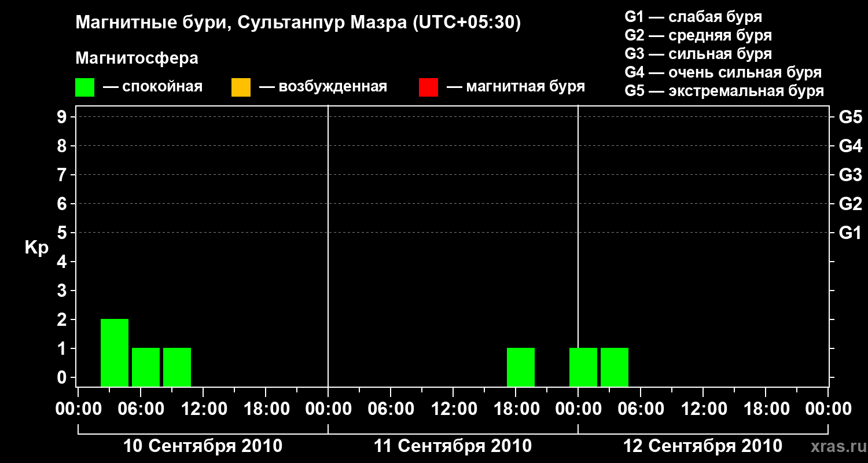This screenshot has height=463, width=868.
Task: Click the third green bar on 10 September
Action: coord(177,367)
